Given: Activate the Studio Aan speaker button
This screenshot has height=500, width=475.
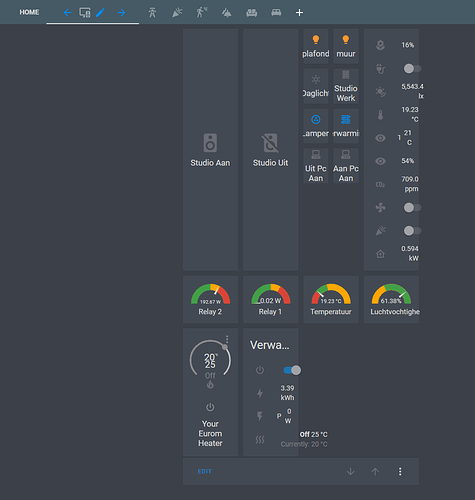Looking at the screenshot, I should click(210, 150).
